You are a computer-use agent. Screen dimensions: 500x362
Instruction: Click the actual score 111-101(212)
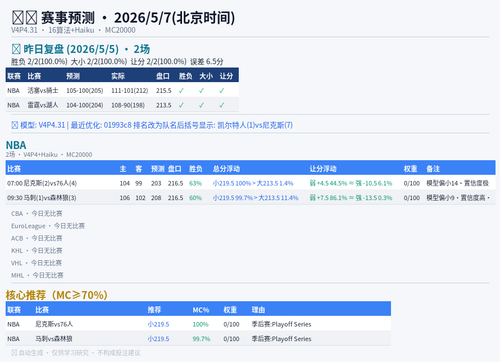pos(130,91)
